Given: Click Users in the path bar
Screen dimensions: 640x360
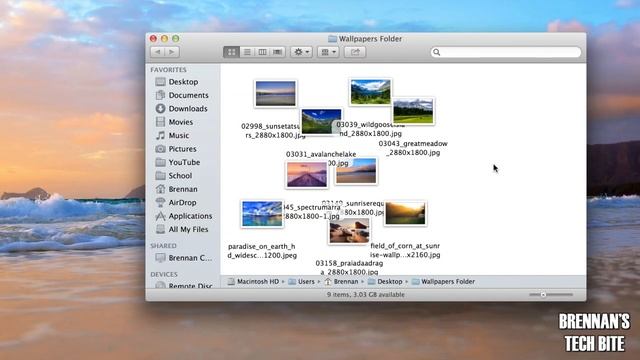Looking at the screenshot, I should point(302,282).
